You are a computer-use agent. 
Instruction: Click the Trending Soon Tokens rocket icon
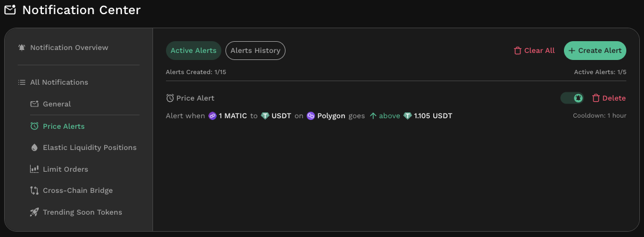click(x=34, y=212)
